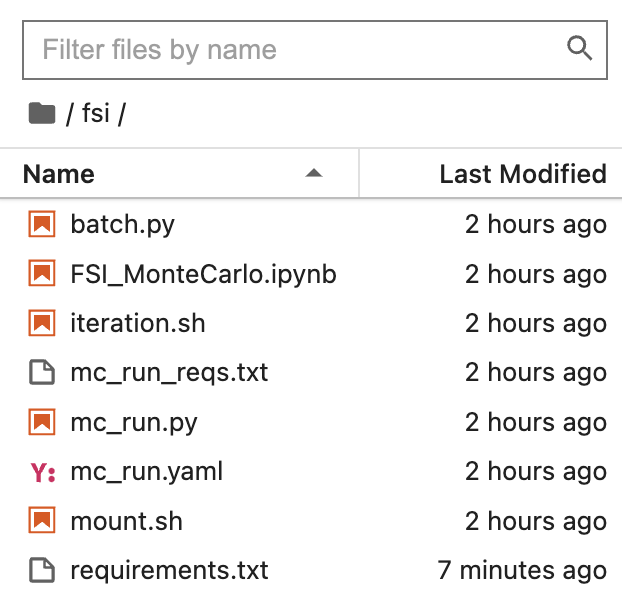The width and height of the screenshot is (622, 614).
Task: Click the YAML icon beside mc_run.yaml
Action: (x=42, y=472)
